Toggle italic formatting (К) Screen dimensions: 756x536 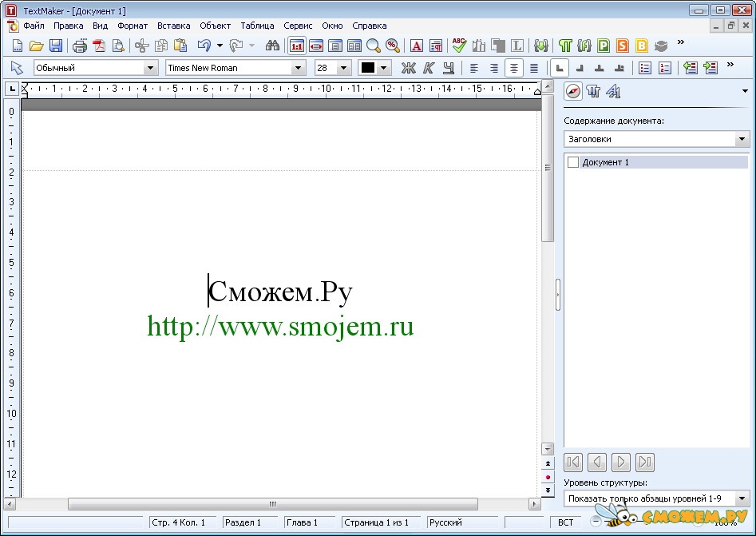(x=429, y=68)
